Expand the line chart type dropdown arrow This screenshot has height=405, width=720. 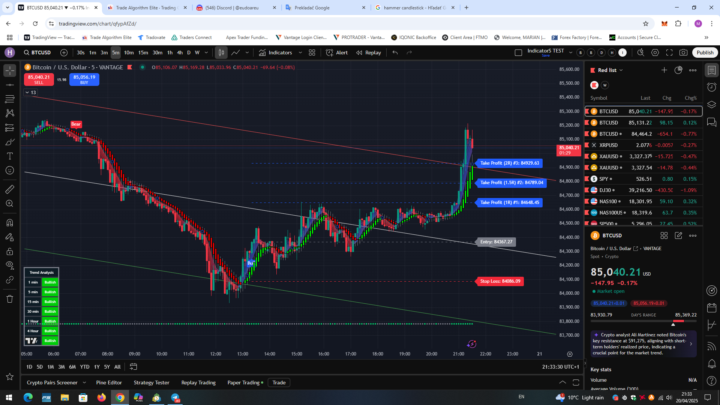[247, 53]
